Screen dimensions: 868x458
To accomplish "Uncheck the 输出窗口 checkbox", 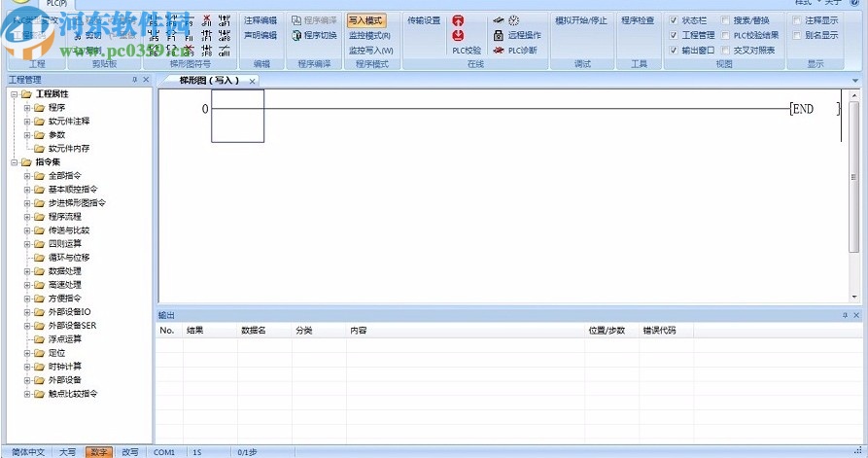I will coord(674,50).
